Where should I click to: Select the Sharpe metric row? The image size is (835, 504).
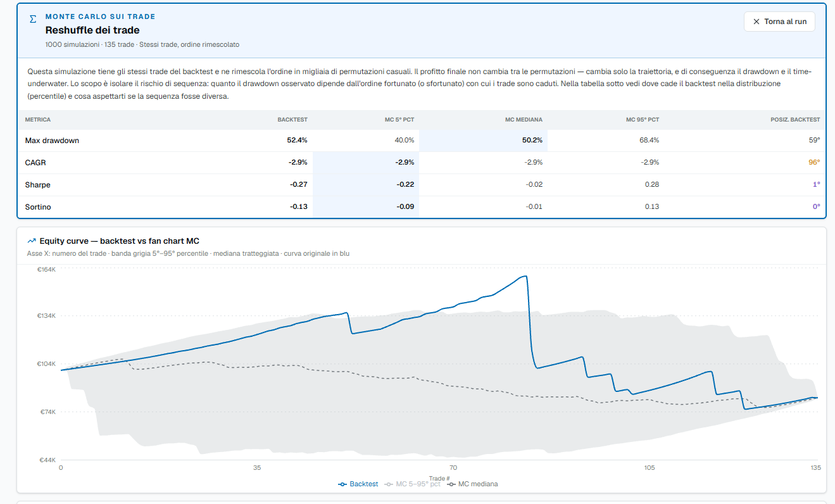[422, 185]
